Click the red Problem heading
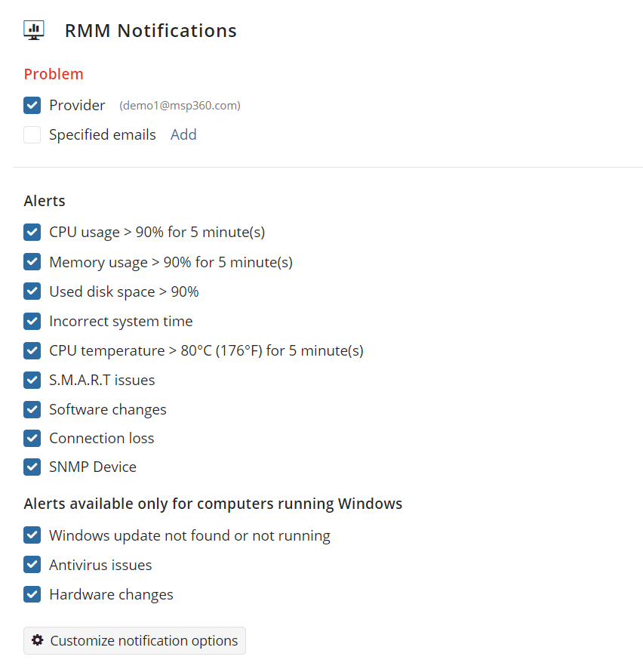This screenshot has width=643, height=672. [54, 74]
